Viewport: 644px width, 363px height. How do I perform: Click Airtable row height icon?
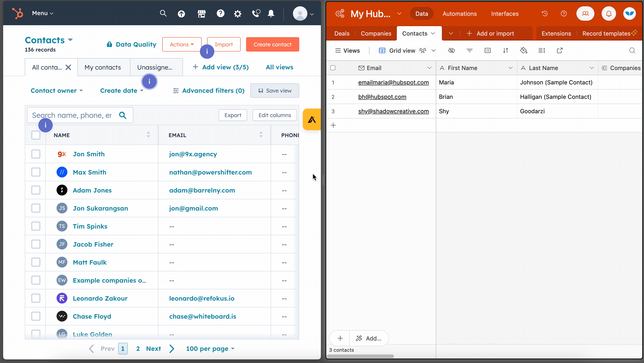541,50
